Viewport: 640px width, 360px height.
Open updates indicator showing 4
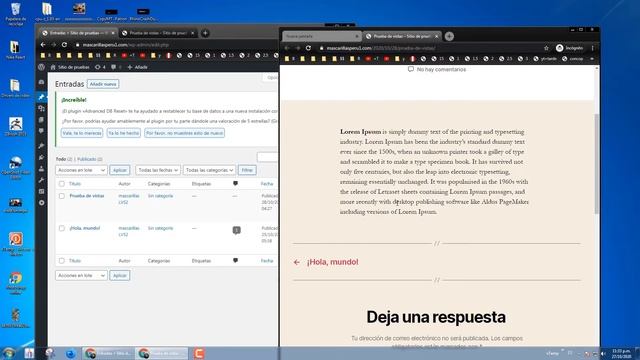[100, 67]
